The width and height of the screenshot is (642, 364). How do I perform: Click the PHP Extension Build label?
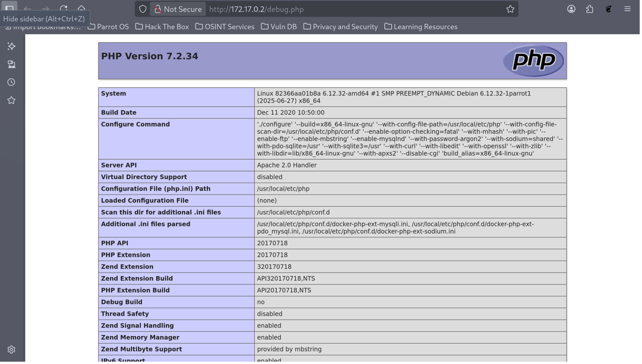pyautogui.click(x=135, y=291)
